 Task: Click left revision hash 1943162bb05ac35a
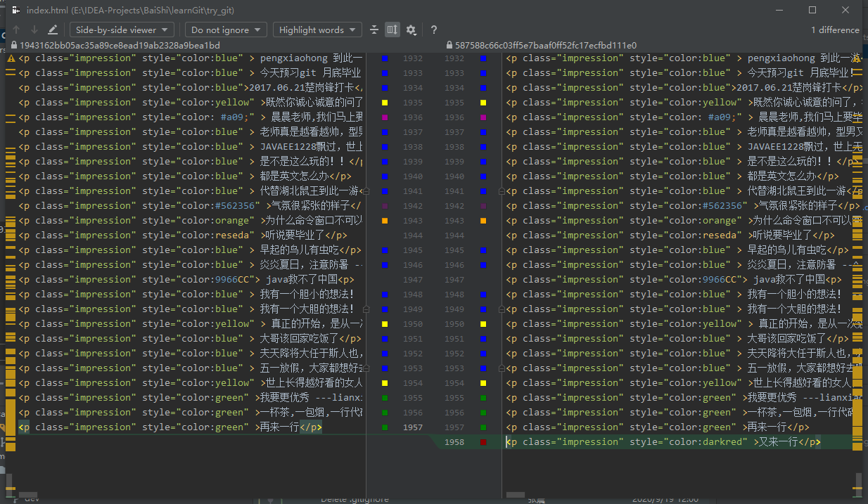pyautogui.click(x=120, y=45)
